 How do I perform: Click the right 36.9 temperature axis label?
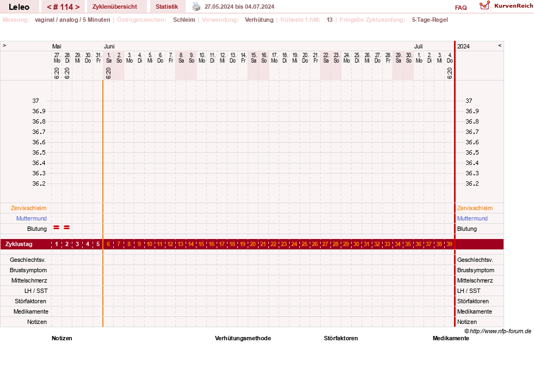coord(472,111)
